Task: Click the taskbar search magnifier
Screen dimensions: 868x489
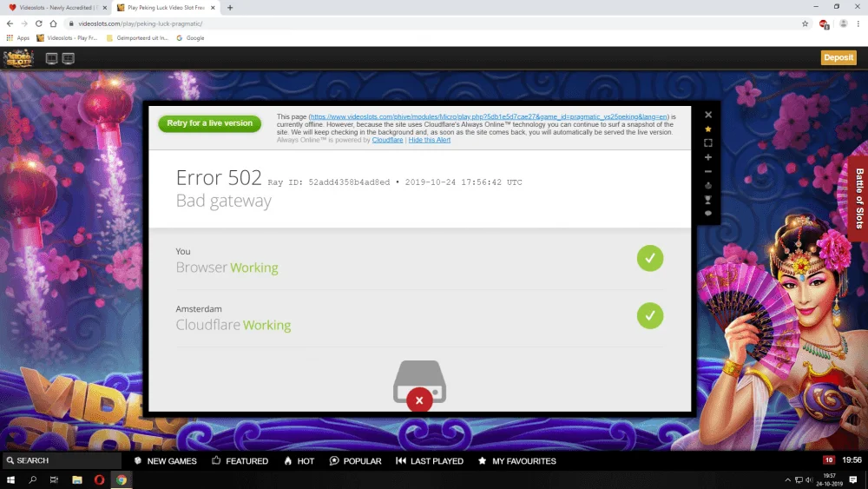Action: pyautogui.click(x=33, y=479)
